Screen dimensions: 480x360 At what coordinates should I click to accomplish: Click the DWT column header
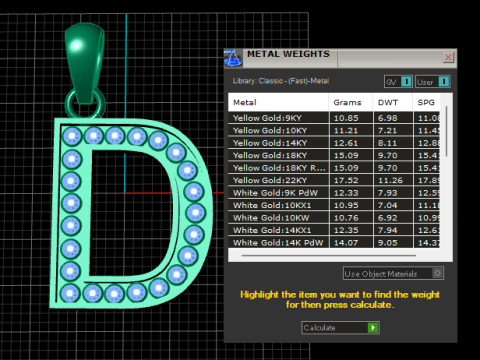coord(392,102)
